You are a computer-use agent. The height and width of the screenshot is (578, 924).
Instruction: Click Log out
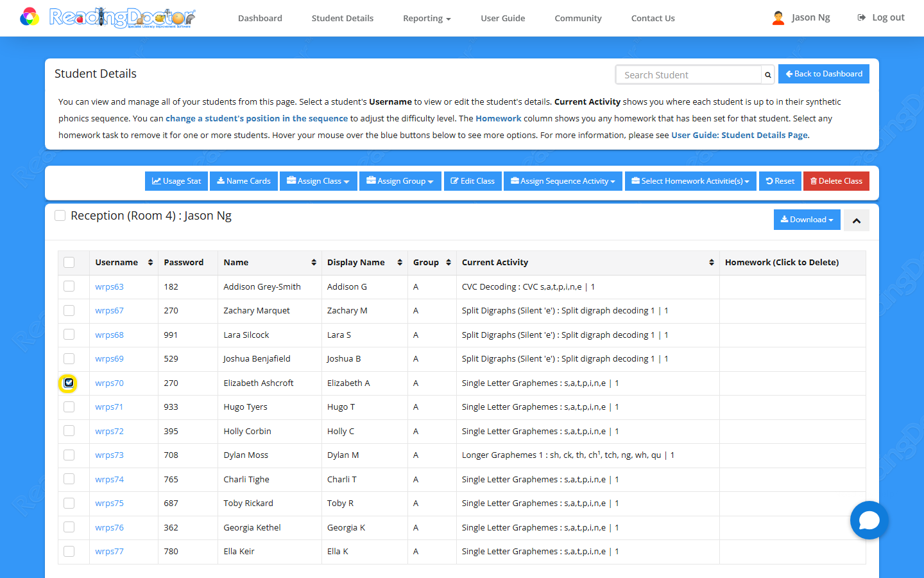(881, 17)
